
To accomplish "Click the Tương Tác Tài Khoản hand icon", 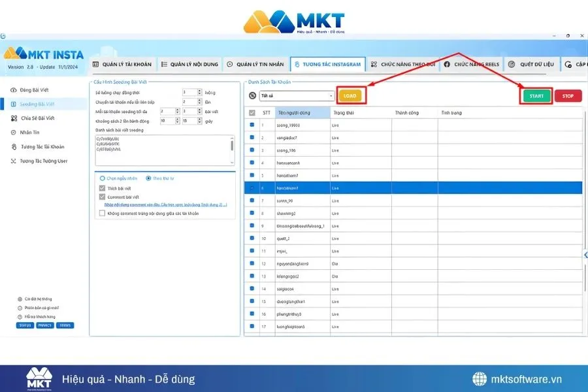I will pyautogui.click(x=14, y=147).
